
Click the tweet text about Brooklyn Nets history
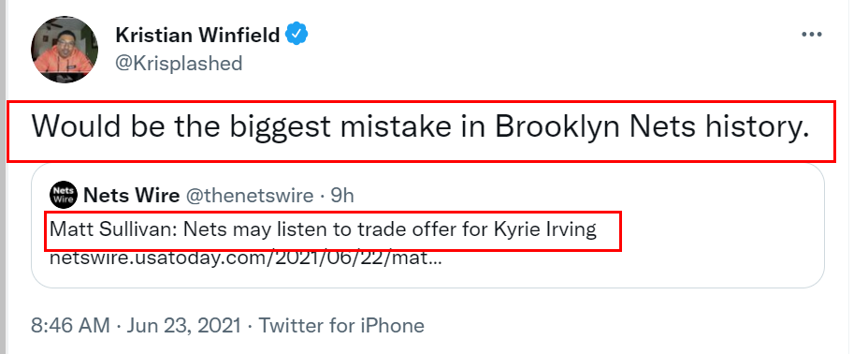click(420, 127)
